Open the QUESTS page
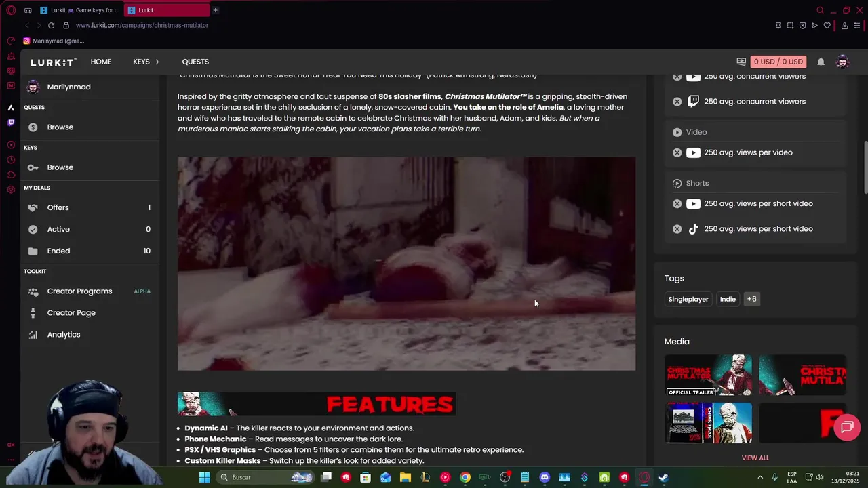Image resolution: width=868 pixels, height=488 pixels. 195,62
